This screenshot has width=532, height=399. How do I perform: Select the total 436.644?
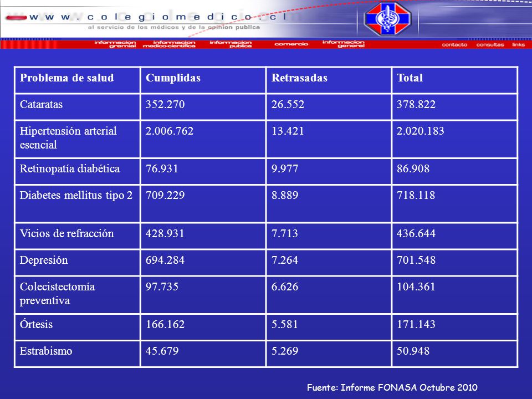(416, 233)
